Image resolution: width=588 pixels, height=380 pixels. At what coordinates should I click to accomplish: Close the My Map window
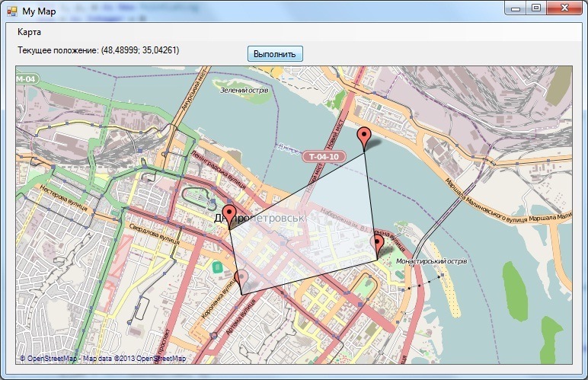point(564,8)
